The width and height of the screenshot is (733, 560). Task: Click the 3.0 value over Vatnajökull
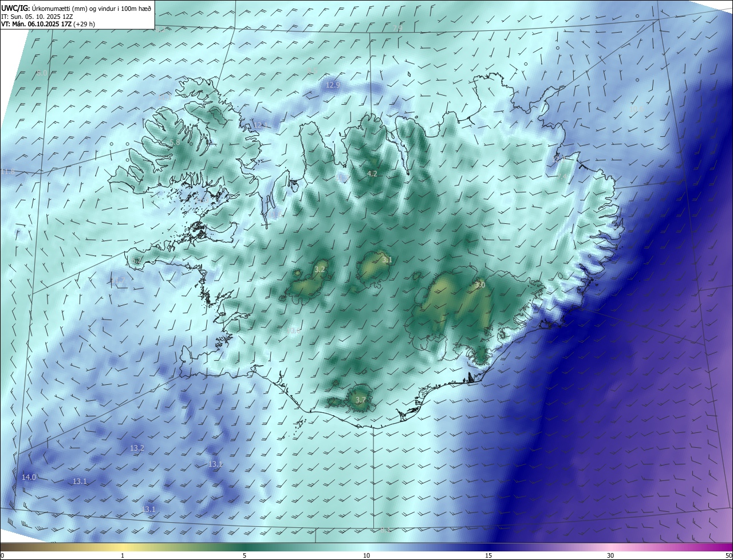(x=480, y=285)
